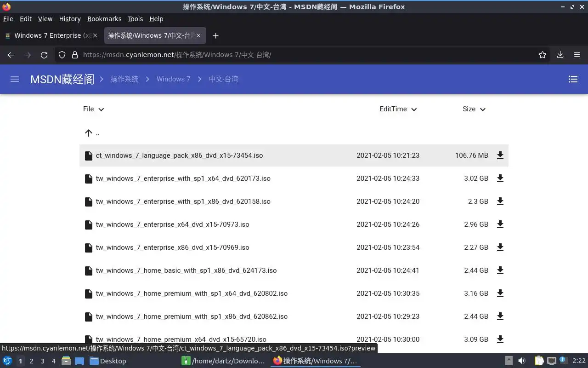Show tracking protection shield info
This screenshot has height=368, width=588.
pos(62,55)
